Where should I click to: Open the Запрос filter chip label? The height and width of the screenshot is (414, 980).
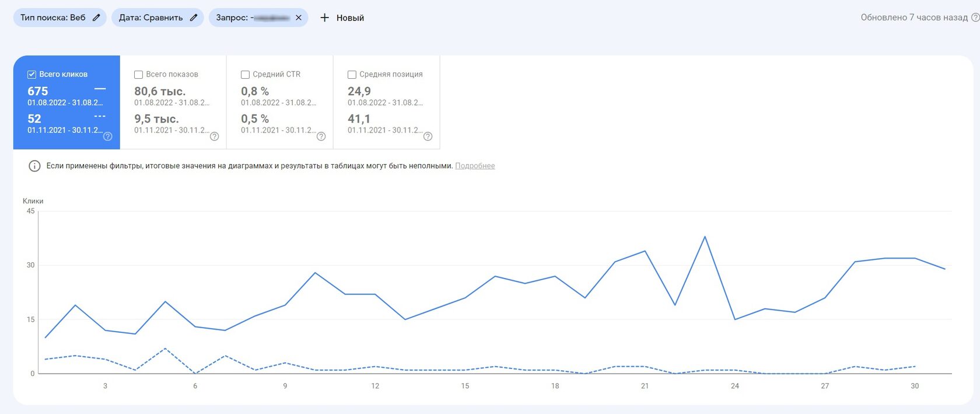click(x=252, y=18)
